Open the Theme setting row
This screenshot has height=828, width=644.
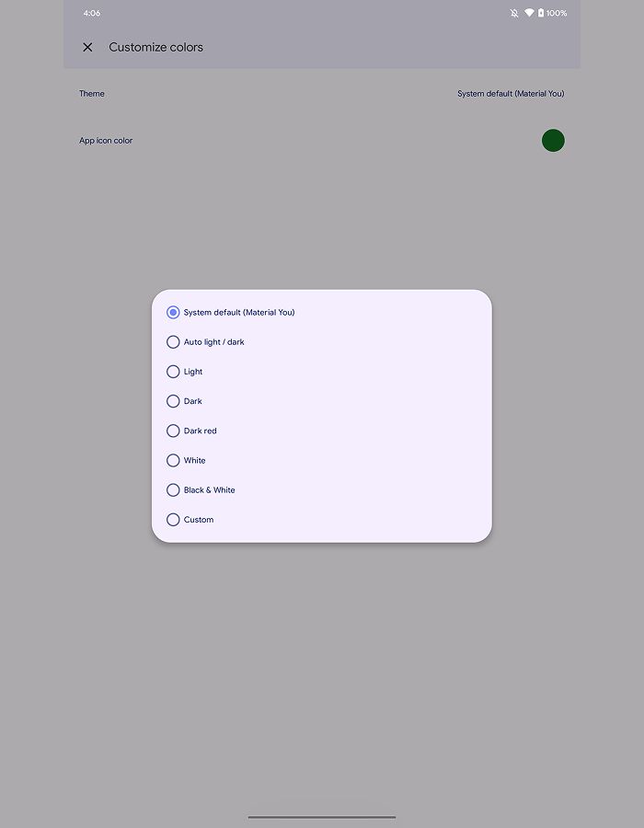(x=322, y=94)
